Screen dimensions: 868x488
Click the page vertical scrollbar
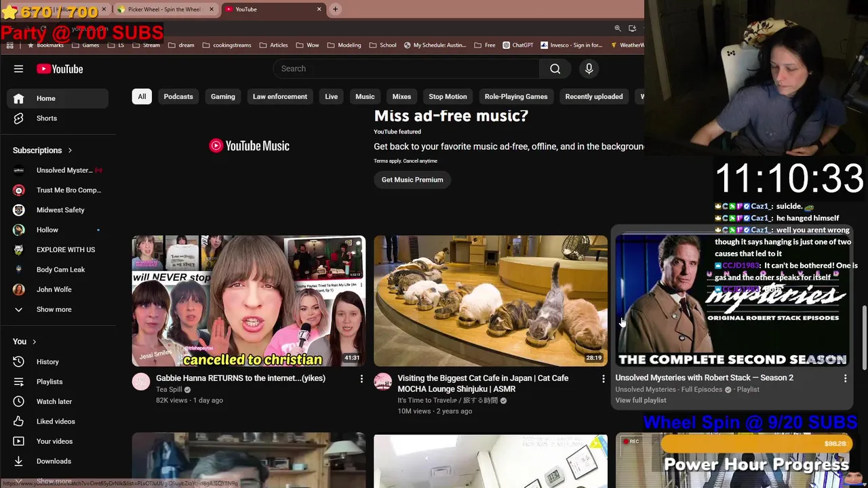pos(864,339)
